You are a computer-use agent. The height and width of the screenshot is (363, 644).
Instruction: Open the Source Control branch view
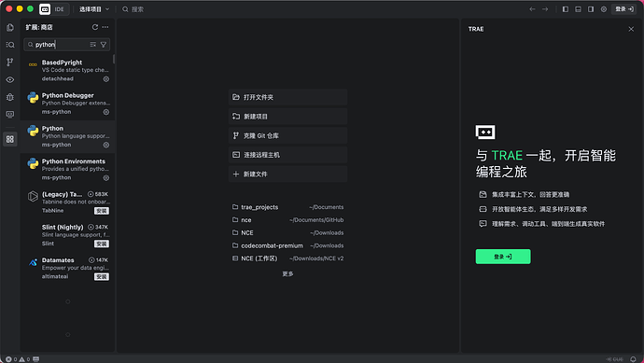10,62
